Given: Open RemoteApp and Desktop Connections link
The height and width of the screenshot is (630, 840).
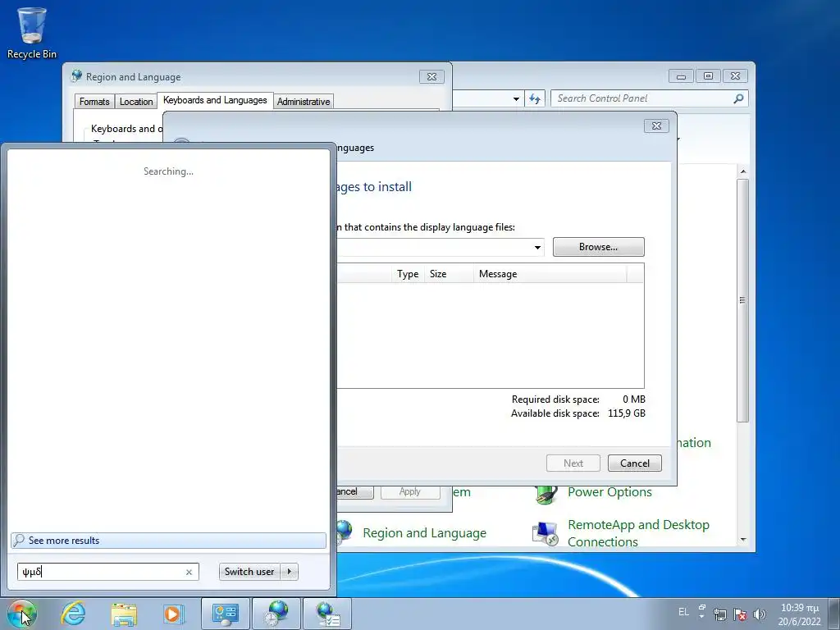Looking at the screenshot, I should click(x=638, y=533).
